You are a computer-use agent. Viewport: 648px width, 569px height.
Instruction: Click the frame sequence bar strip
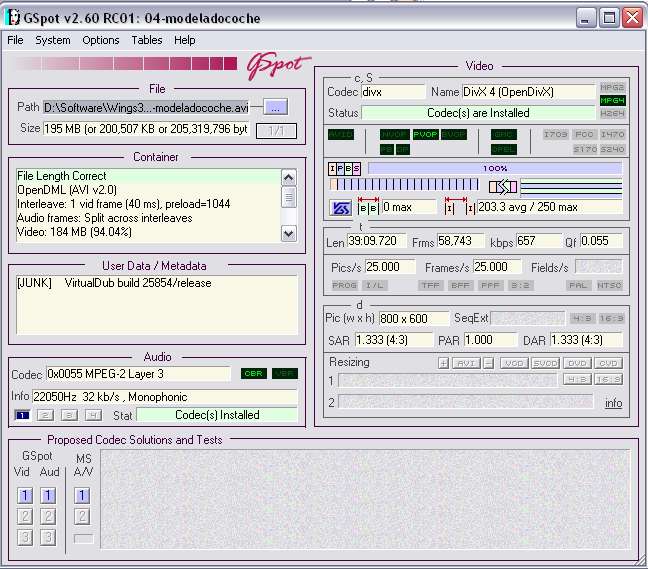(x=404, y=184)
